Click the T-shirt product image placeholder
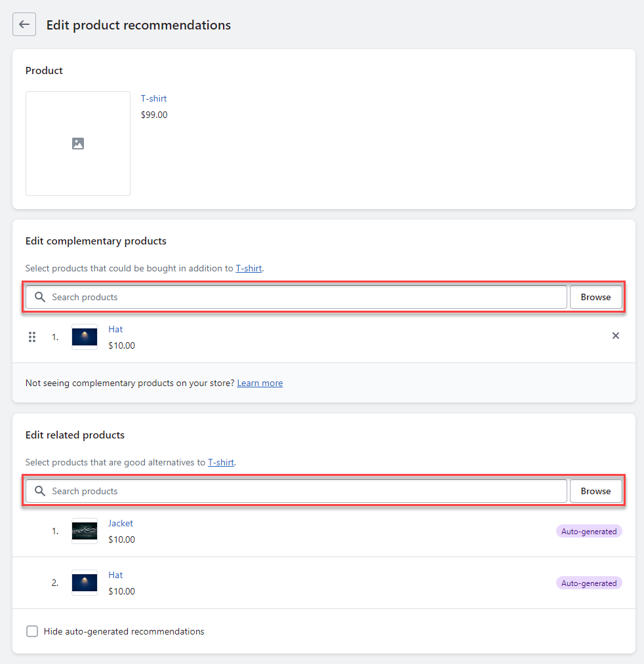This screenshot has width=644, height=664. tap(78, 144)
